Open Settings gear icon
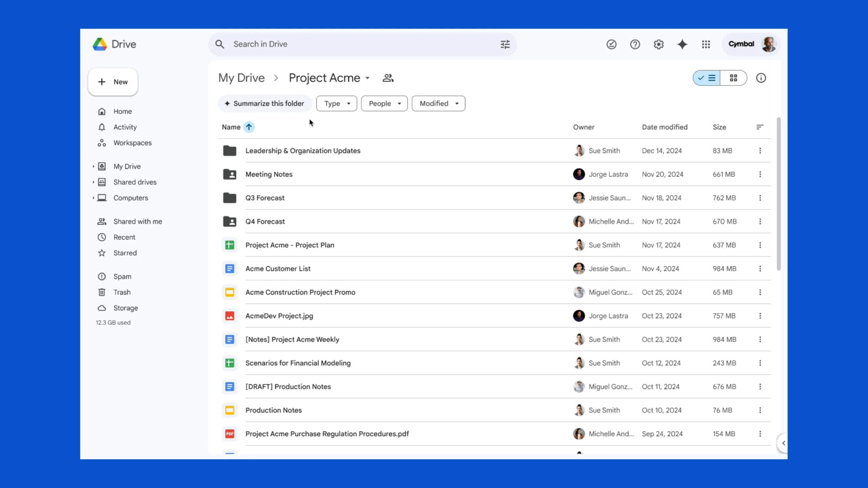 point(658,44)
